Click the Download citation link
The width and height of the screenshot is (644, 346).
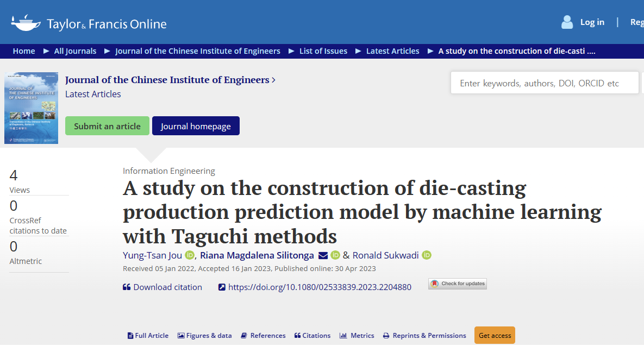(162, 287)
